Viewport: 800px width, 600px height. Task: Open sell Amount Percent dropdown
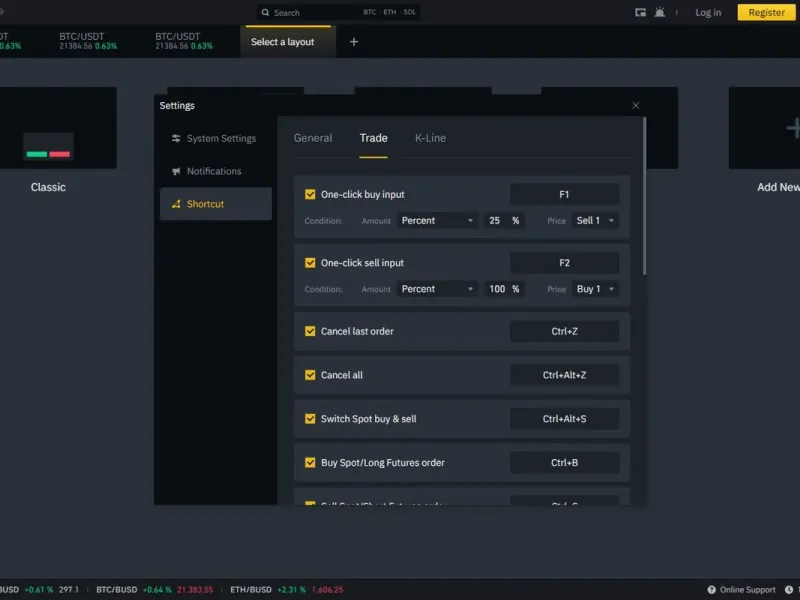pos(437,289)
